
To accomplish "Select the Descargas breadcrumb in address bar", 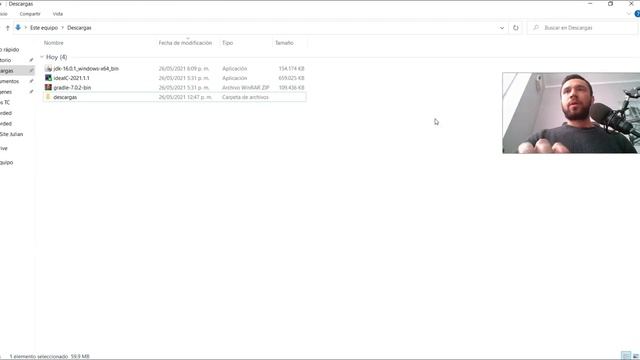I will [79, 28].
